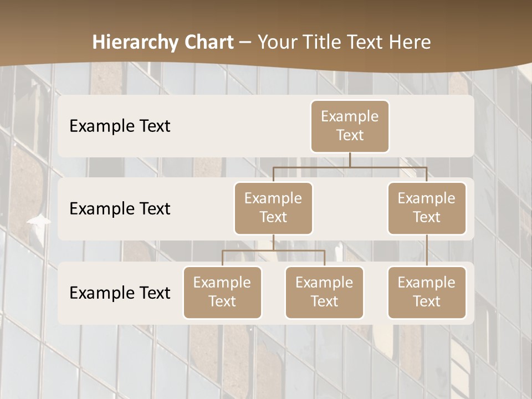This screenshot has height=399, width=532.
Task: Select the "Your Title Text Here" title portion
Action: pyautogui.click(x=344, y=42)
